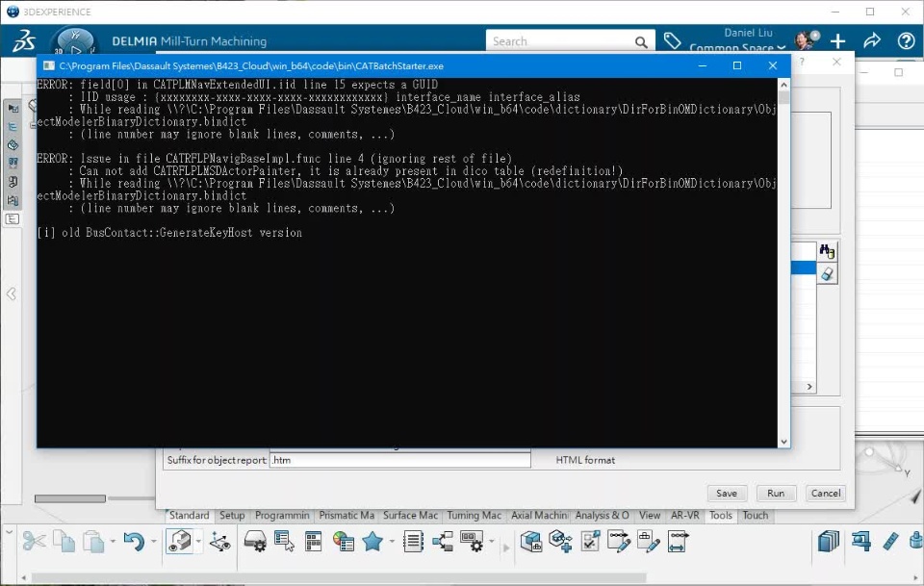The image size is (924, 586).
Task: Click the Daniel Liu profile picture
Action: [806, 40]
